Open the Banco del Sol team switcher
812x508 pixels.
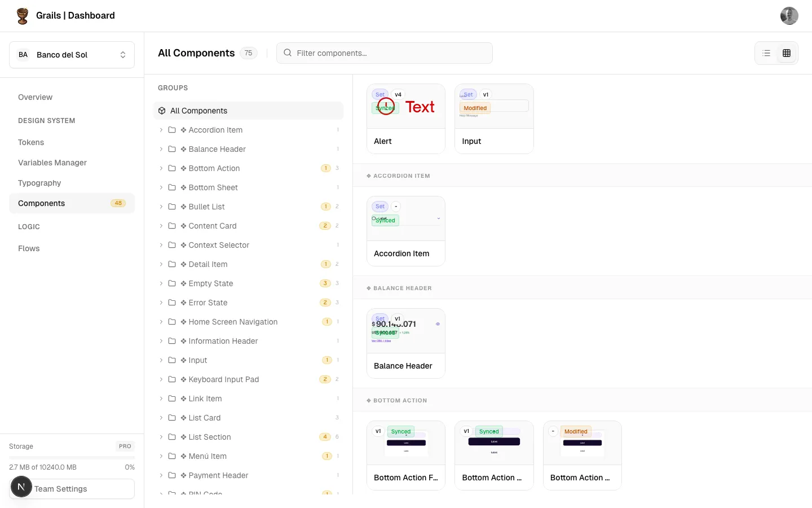click(72, 55)
